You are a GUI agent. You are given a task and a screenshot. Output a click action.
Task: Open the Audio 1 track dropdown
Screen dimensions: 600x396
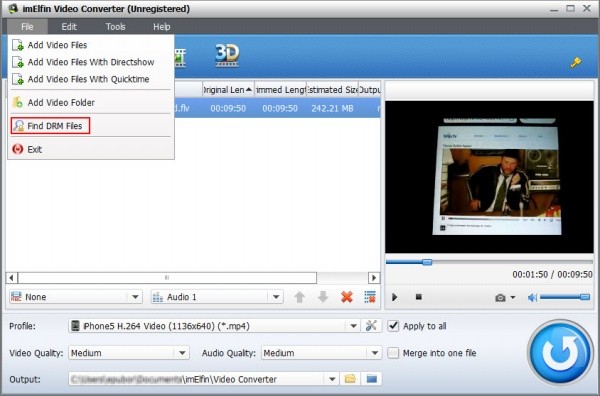(x=217, y=297)
